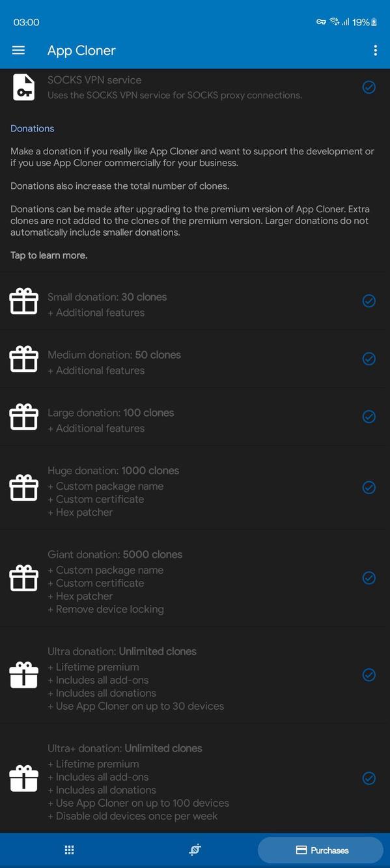Click the Donations section header
Viewport: 390px width, 868px height.
[x=32, y=128]
